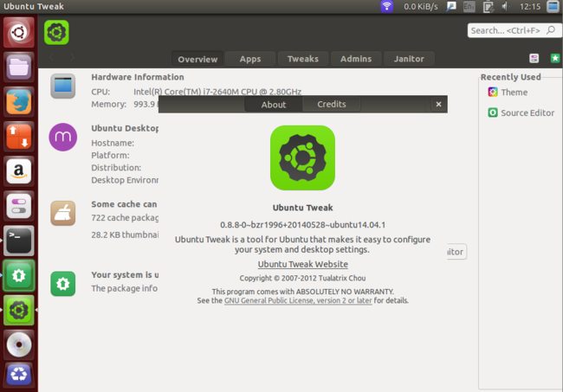
Task: Click the cache cleaner broom icon
Action: 63,213
